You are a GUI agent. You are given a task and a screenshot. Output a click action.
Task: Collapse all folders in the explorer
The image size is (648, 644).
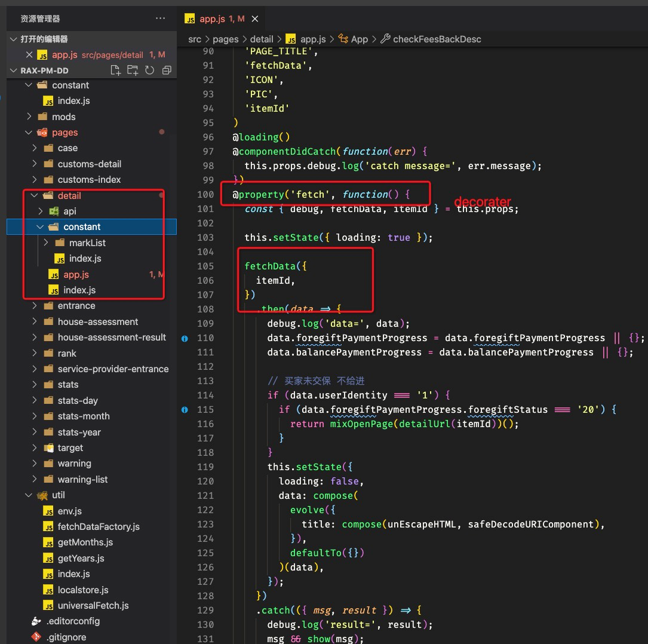click(167, 70)
